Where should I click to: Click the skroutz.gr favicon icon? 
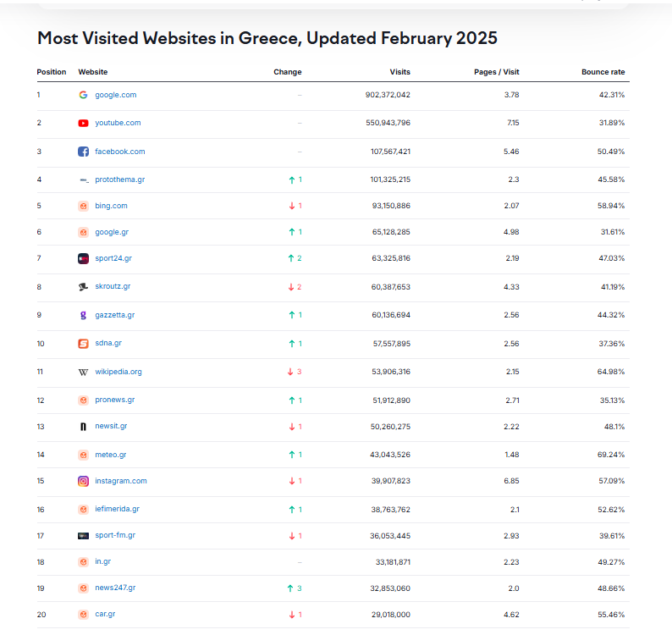coord(83,287)
